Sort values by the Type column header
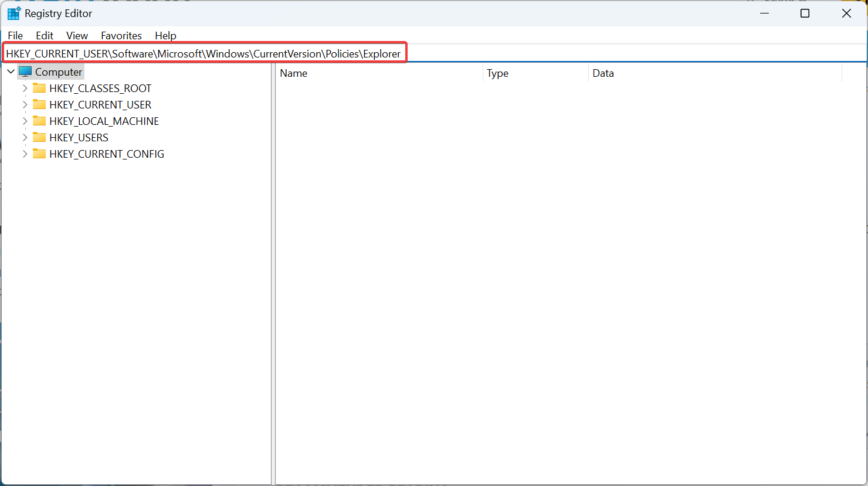Viewport: 868px width, 486px height. (535, 73)
